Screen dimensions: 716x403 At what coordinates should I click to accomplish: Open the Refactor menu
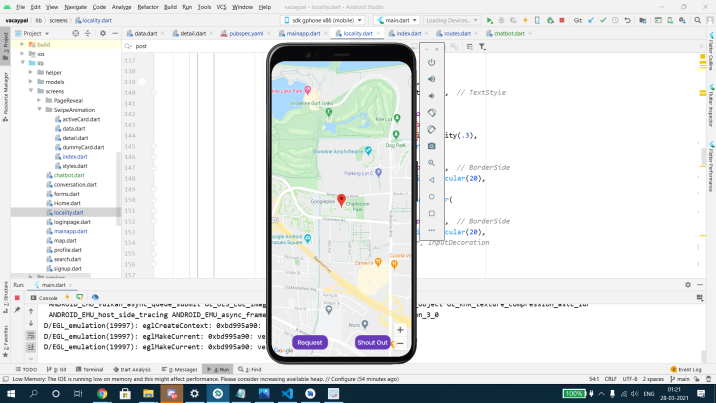coord(148,7)
